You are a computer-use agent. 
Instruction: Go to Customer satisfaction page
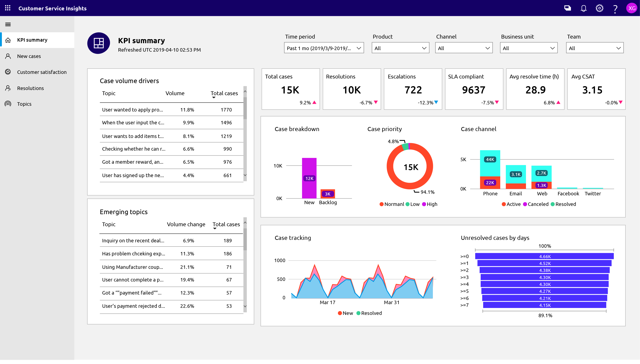click(41, 72)
